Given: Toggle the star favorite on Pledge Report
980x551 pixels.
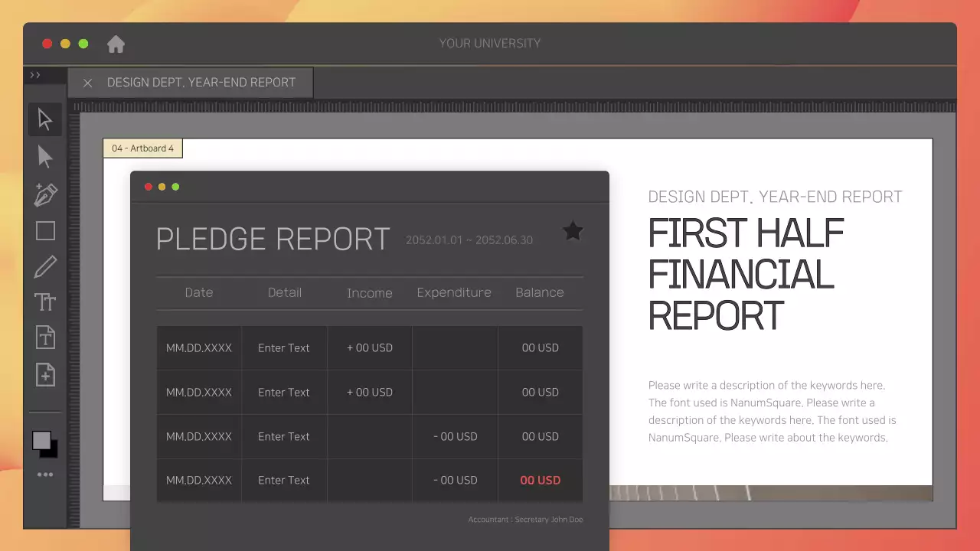Looking at the screenshot, I should (573, 231).
